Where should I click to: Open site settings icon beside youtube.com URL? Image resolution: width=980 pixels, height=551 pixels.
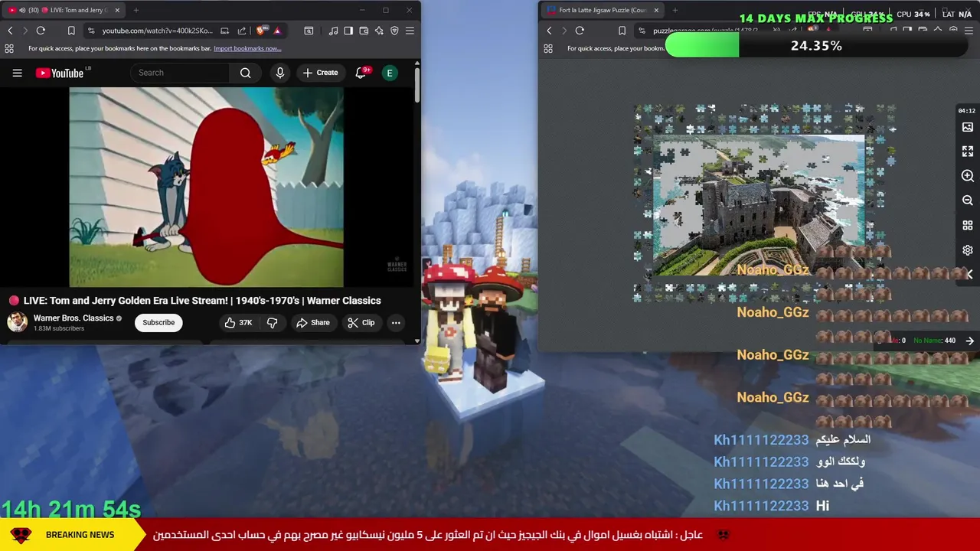click(x=91, y=31)
